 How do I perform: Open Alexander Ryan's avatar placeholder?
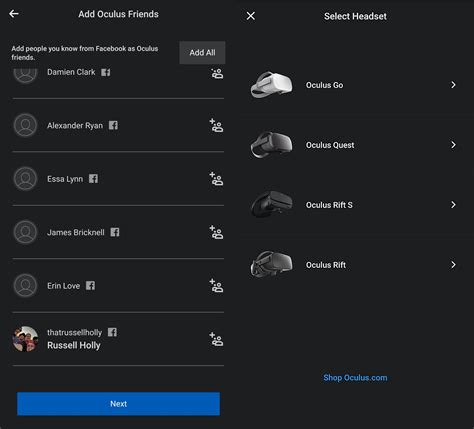pos(25,125)
